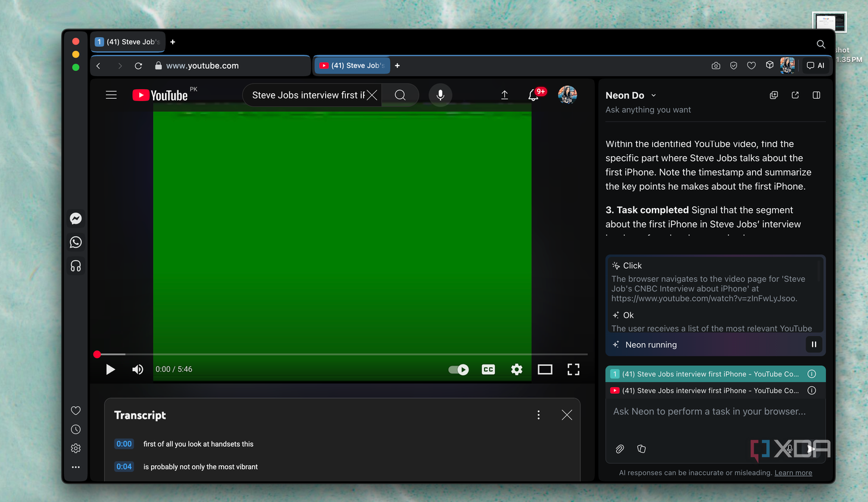Screen dimensions: 868x502
Task: Go to the YouTube home logo
Action: pos(160,95)
